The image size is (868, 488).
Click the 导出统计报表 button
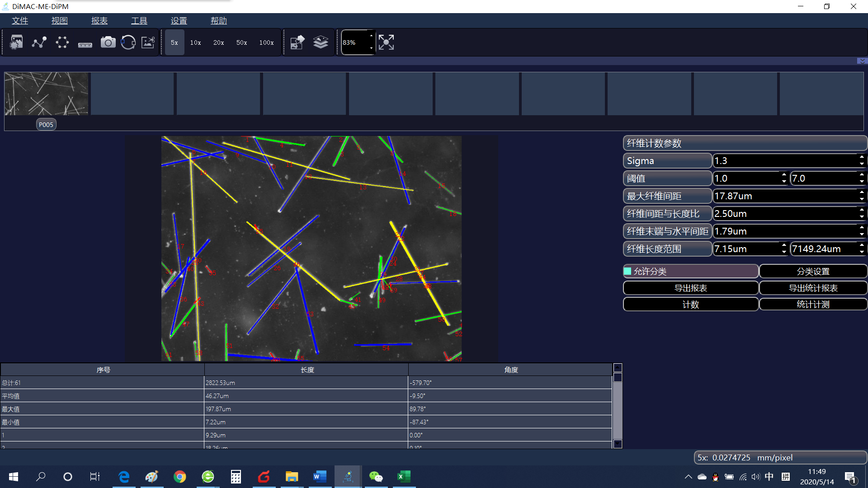813,288
